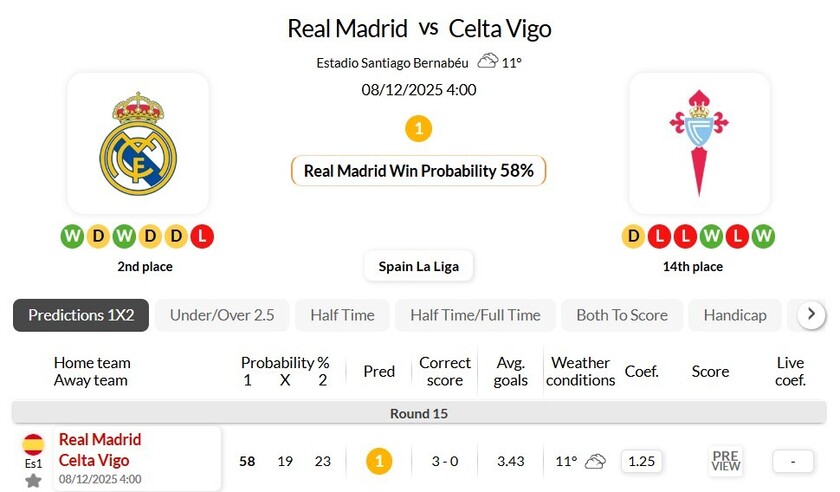Click the 1.25 coefficient button
This screenshot has height=492, width=840.
[641, 461]
